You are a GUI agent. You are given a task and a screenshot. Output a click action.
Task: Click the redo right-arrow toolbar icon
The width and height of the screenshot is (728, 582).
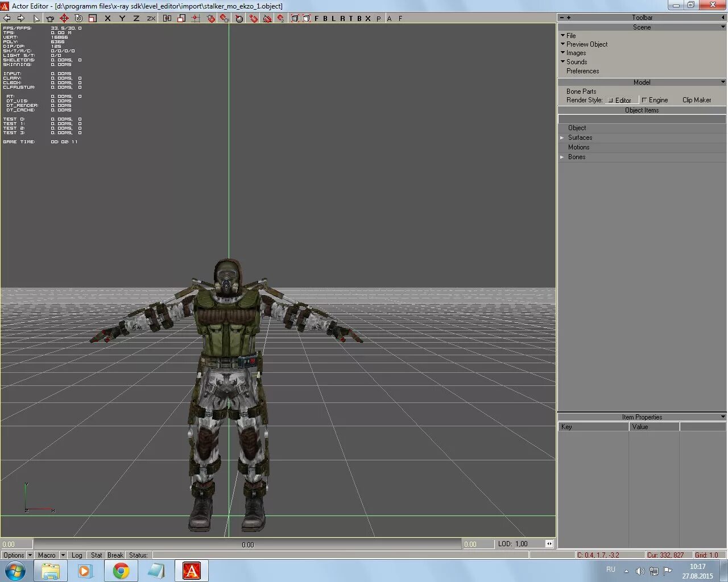pos(21,18)
